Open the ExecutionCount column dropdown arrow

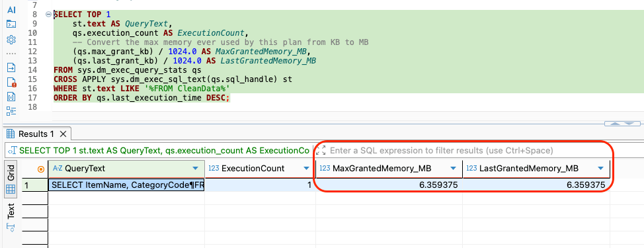(306, 169)
